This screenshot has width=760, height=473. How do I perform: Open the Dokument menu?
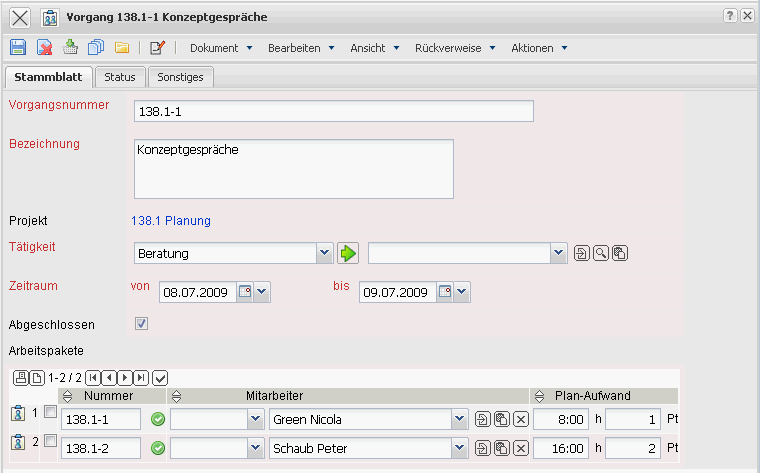click(221, 48)
